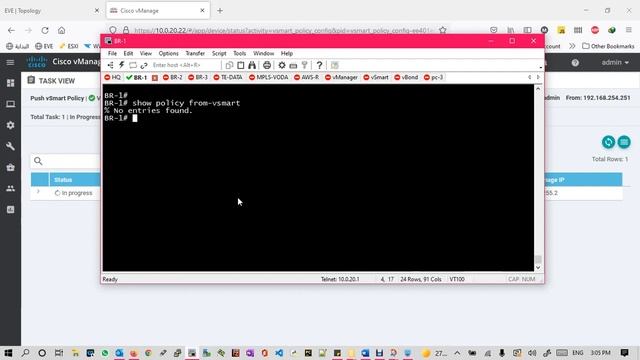Screen dimensions: 640x360
Task: Switch to the vBond session tab
Action: click(406, 77)
